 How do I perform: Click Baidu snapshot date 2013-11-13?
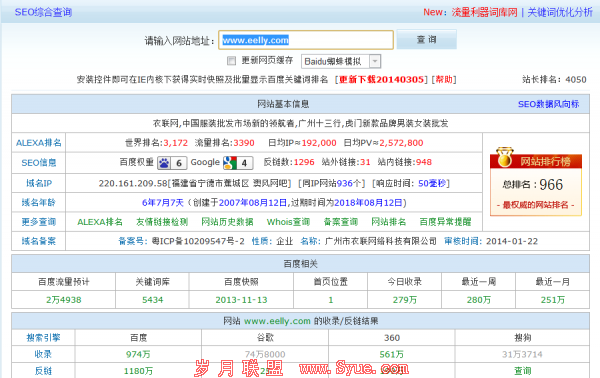pos(241,300)
